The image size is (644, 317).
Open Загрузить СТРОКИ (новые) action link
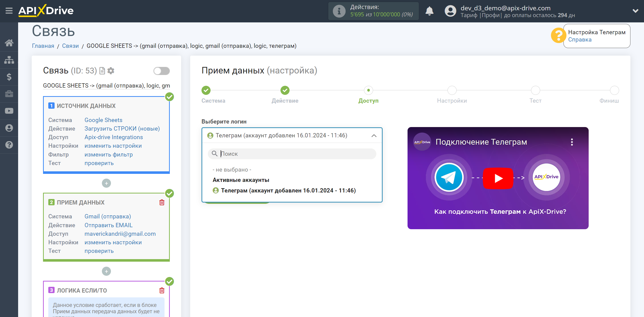tap(122, 129)
